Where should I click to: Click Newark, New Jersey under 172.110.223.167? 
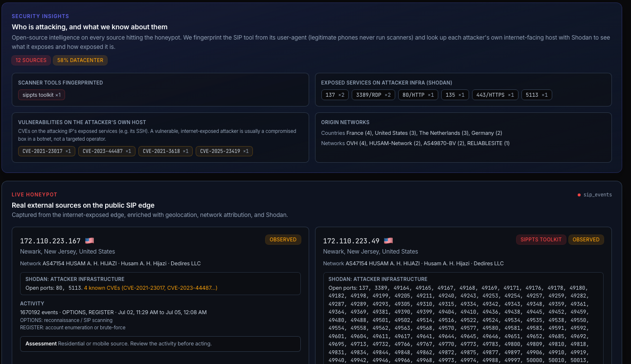(68, 252)
